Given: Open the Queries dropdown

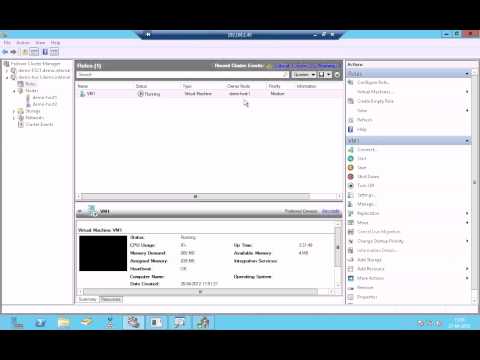Looking at the screenshot, I should (x=304, y=74).
